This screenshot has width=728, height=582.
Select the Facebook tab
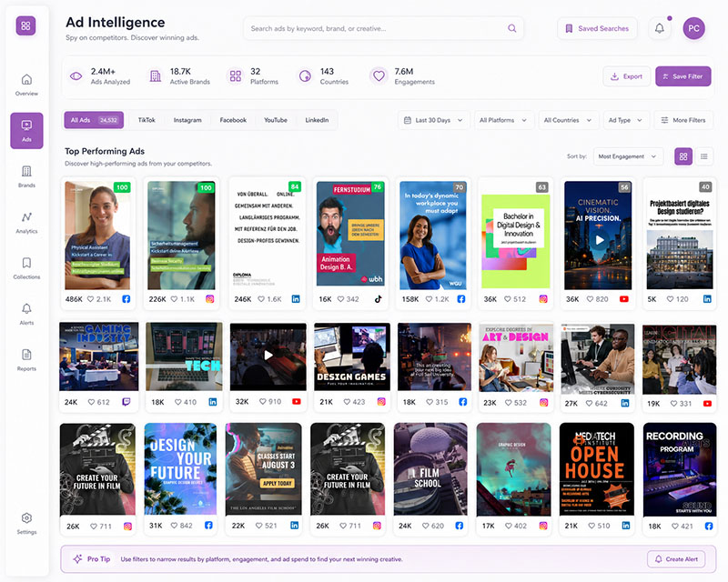[x=233, y=120]
